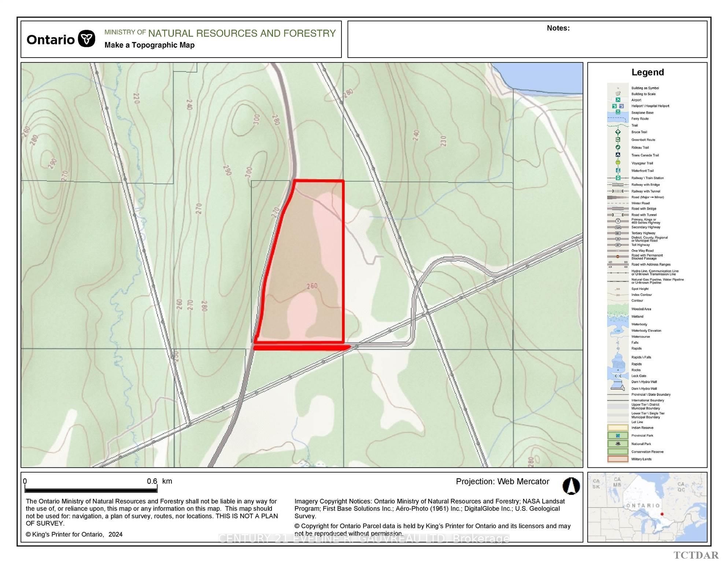
Task: Click the Toll Highway 407 shield symbol
Action: (618, 245)
